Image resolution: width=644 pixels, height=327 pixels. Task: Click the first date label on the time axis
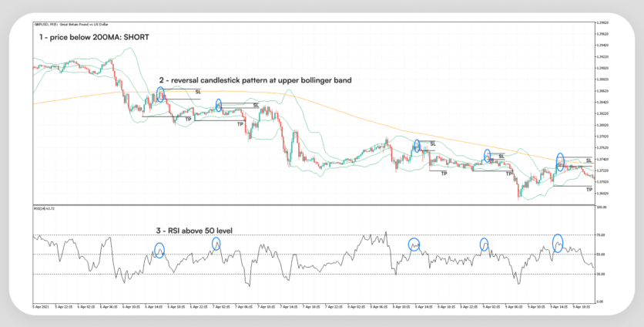[x=42, y=305]
